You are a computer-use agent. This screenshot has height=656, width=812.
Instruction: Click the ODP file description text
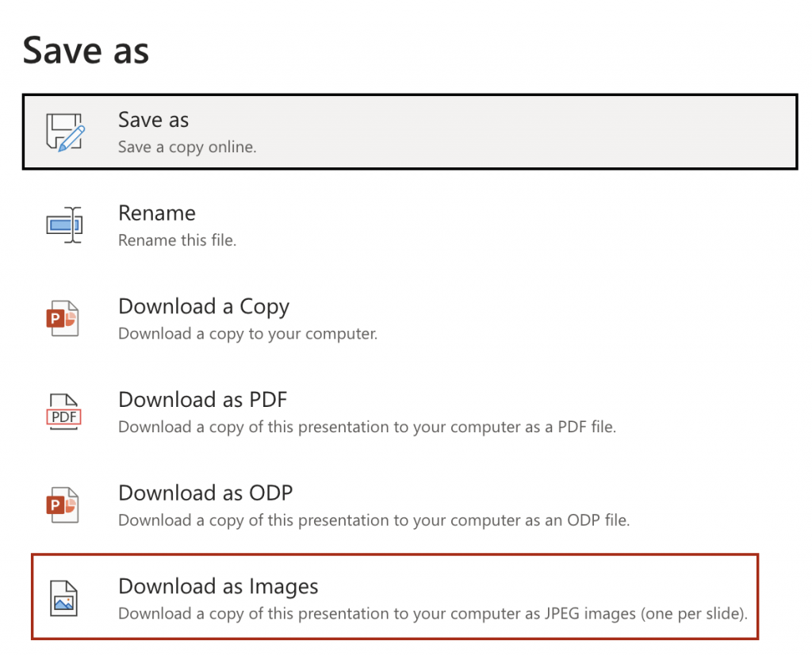374,520
